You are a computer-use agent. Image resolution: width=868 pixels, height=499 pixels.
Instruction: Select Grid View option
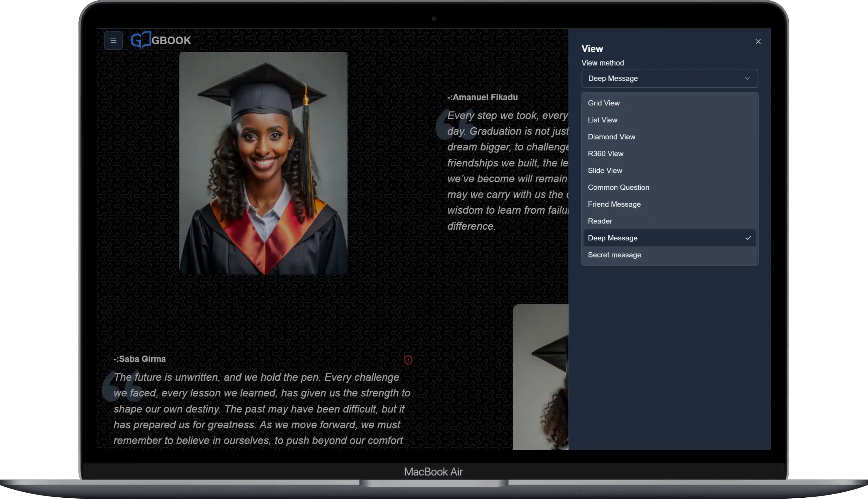(x=604, y=103)
